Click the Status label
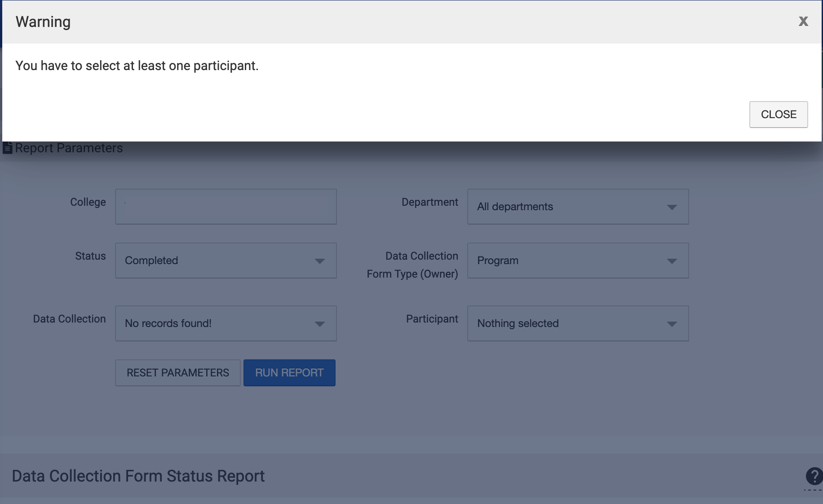Viewport: 823px width, 504px height. point(91,256)
